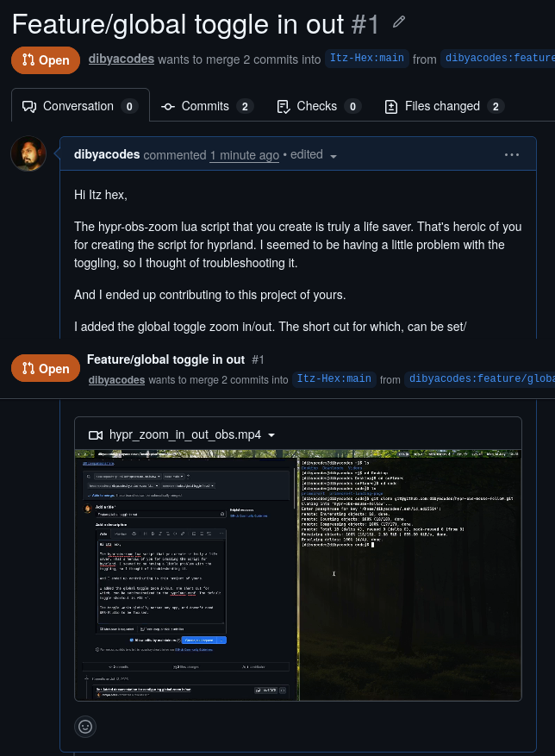Image resolution: width=555 pixels, height=756 pixels.
Task: Switch to the Files changed tab
Action: (444, 106)
